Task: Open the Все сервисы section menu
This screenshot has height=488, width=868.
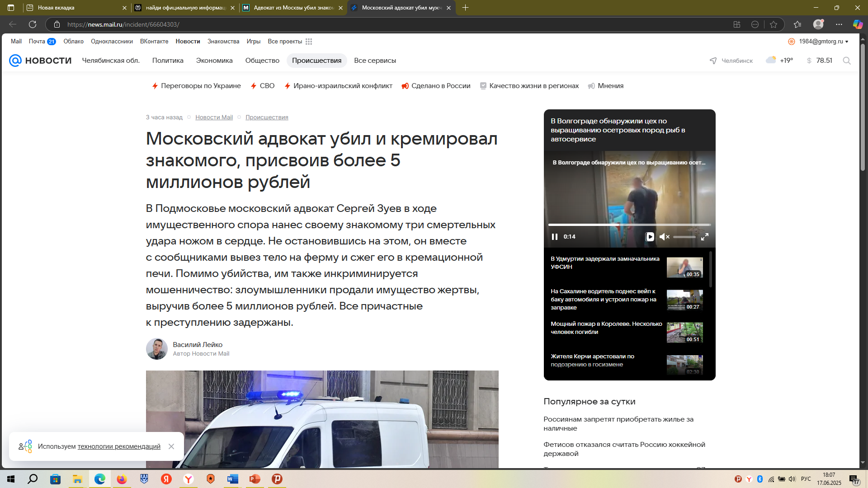Action: 375,61
